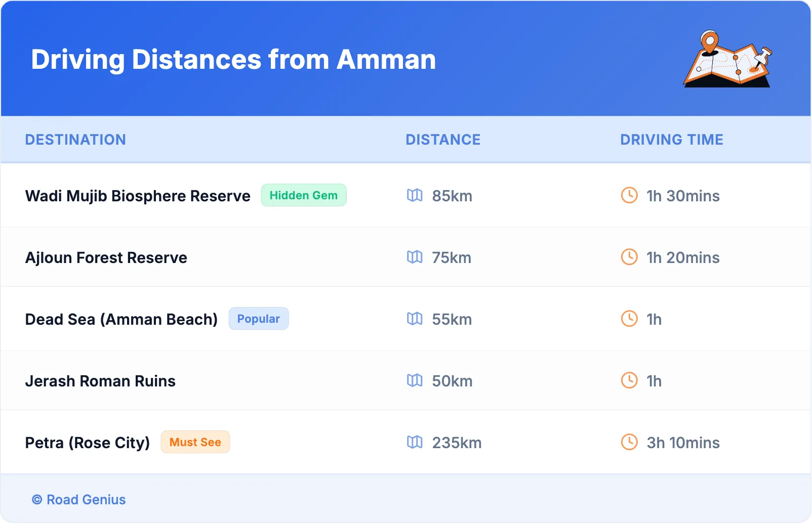This screenshot has width=812, height=523.
Task: Click the map with pins illustration
Action: pyautogui.click(x=728, y=59)
